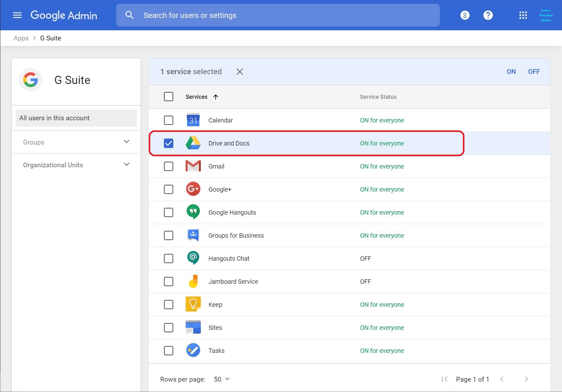562x392 pixels.
Task: Go to Apps in the breadcrumb
Action: (21, 38)
